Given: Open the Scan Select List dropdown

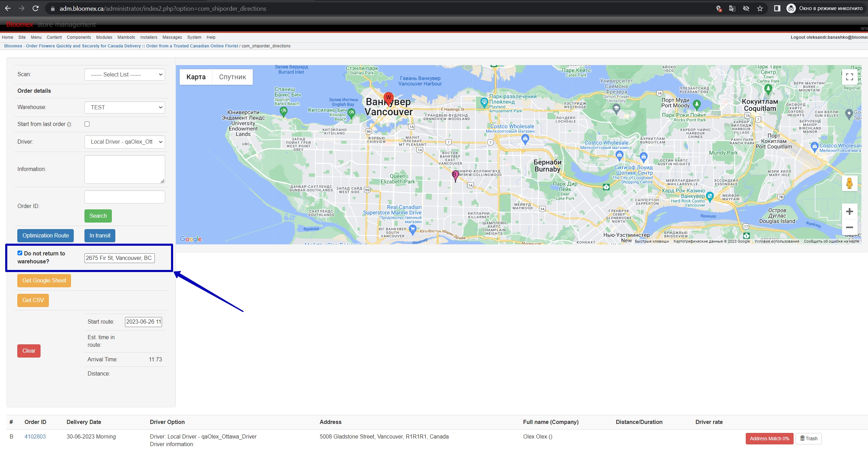Looking at the screenshot, I should (125, 74).
